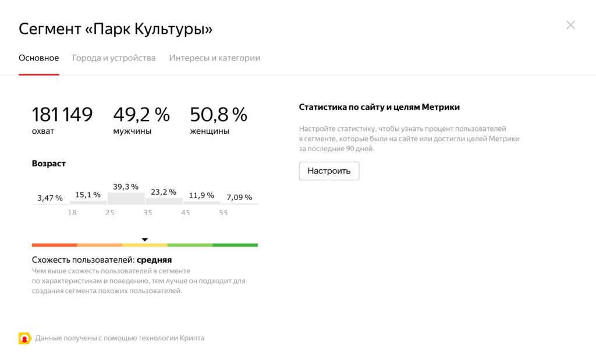Click the 11,9 % age bar
The height and width of the screenshot is (364, 596).
pos(201,202)
